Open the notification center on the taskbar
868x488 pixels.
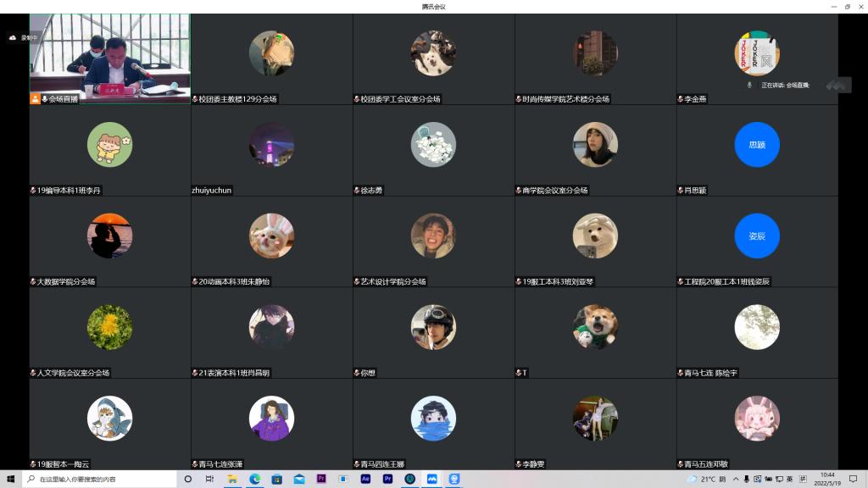[853, 479]
